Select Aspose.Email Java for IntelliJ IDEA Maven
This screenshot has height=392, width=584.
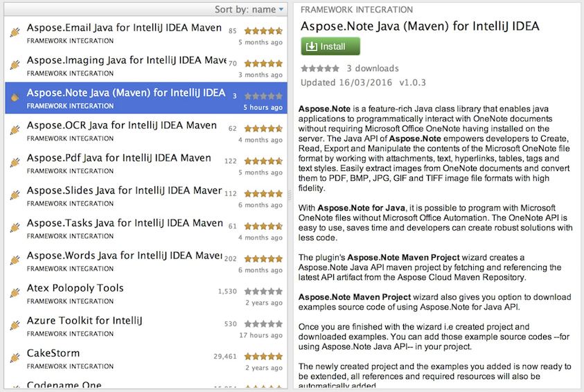click(145, 33)
